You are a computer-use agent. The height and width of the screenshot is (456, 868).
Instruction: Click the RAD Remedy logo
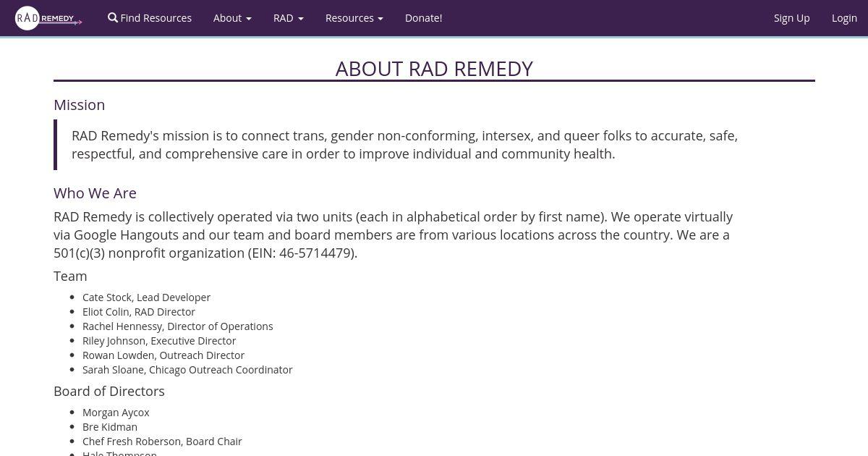[x=48, y=18]
